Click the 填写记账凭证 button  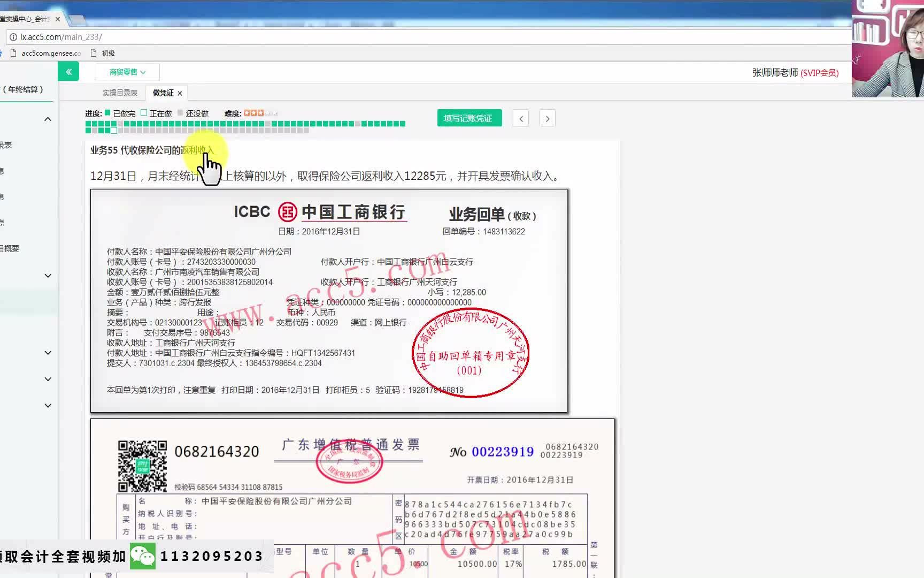469,118
